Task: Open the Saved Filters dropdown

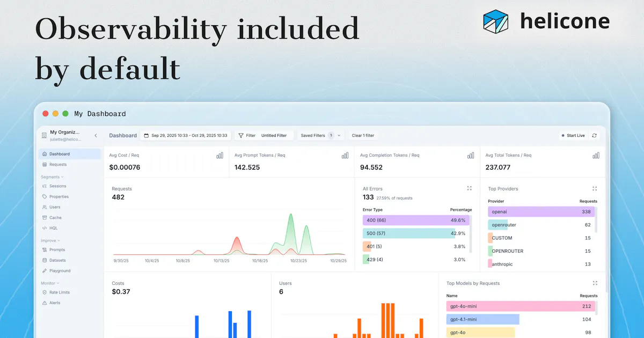Action: click(320, 136)
